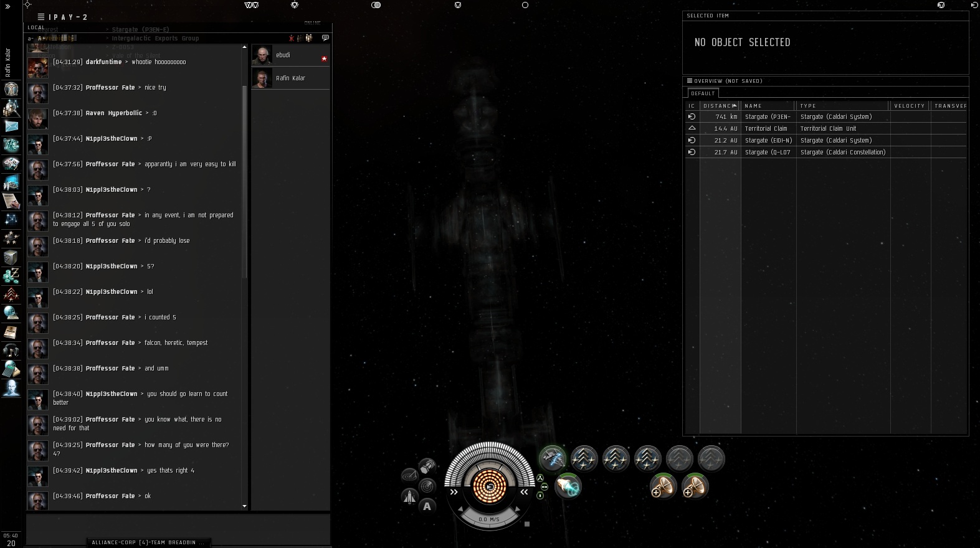Open the concentric-rings scanner HUD icon
This screenshot has height=548, width=980.
[x=427, y=486]
